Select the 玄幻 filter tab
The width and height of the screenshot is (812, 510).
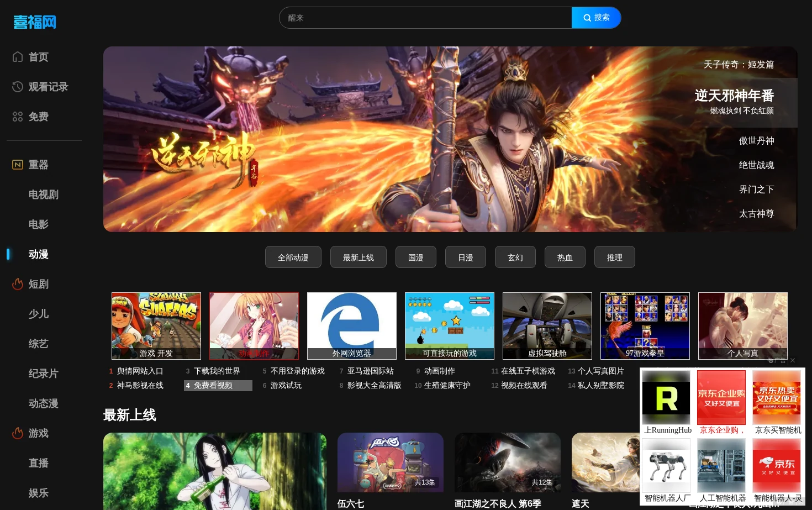pos(515,257)
